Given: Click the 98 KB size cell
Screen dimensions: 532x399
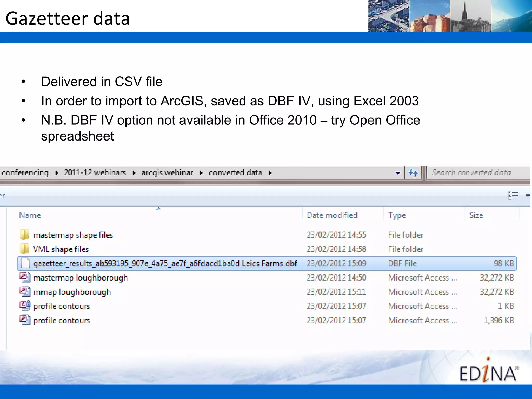Looking at the screenshot, I should (504, 263).
